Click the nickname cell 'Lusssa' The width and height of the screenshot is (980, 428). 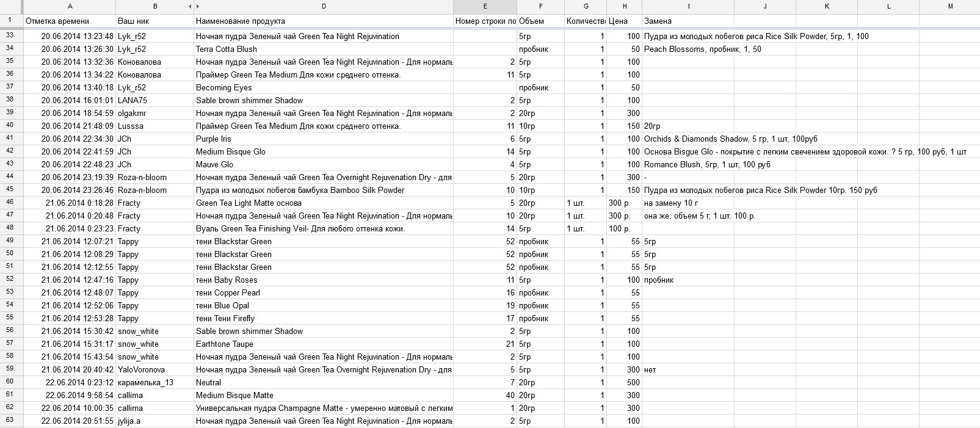(x=155, y=126)
